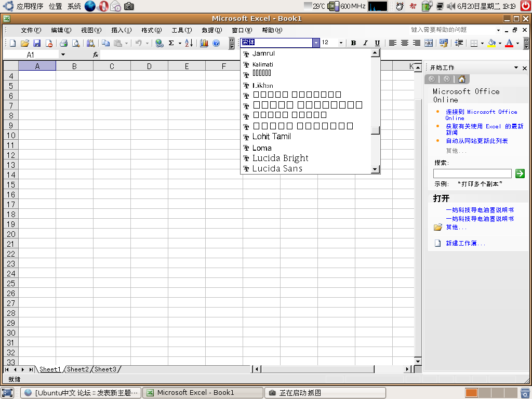Launch the Opera browser from the panel
This screenshot has width=532, height=399.
103,6
